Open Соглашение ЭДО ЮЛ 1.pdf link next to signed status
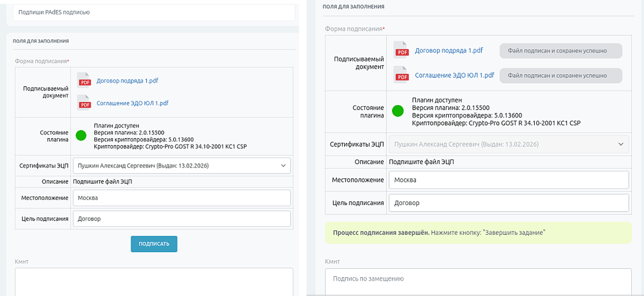Viewport: 644px width, 296px height. pos(454,75)
